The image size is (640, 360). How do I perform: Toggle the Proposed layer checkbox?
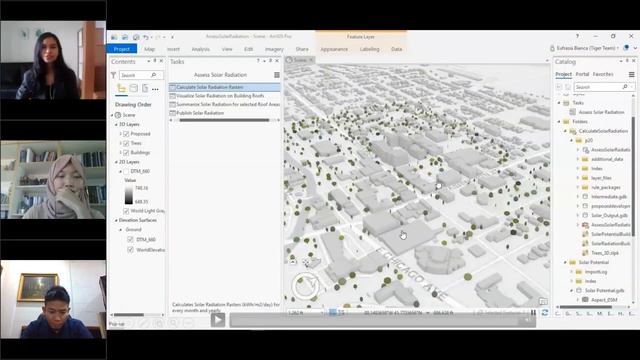tap(126, 134)
